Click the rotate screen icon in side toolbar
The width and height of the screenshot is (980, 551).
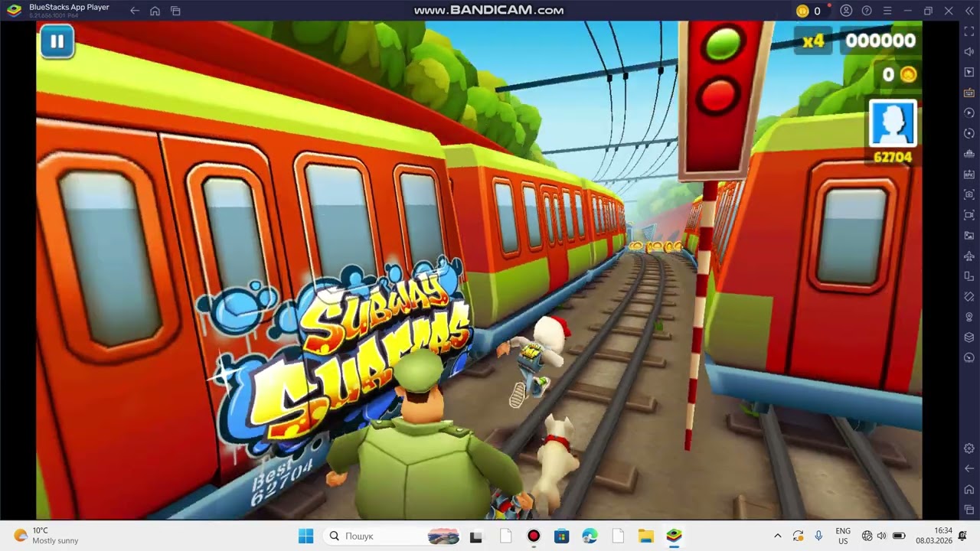pyautogui.click(x=969, y=276)
